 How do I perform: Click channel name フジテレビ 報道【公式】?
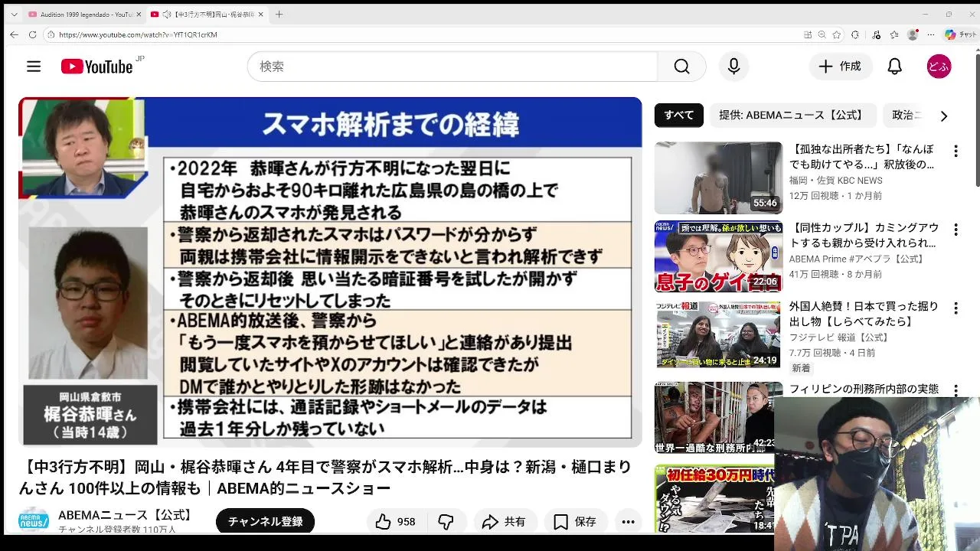[x=839, y=337]
